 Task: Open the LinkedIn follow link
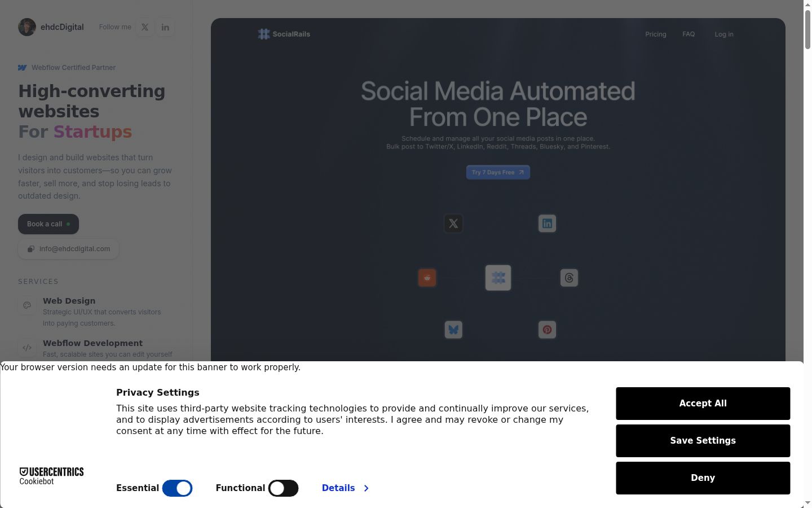click(x=165, y=27)
